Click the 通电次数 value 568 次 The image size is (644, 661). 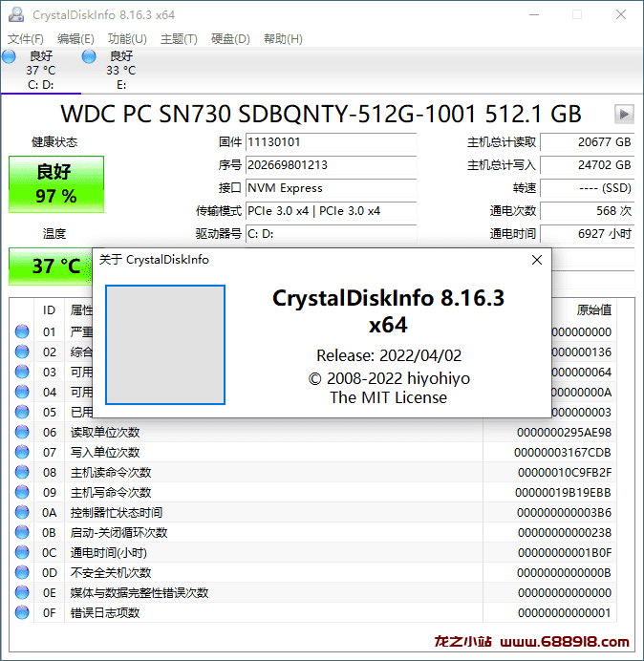[x=587, y=211]
